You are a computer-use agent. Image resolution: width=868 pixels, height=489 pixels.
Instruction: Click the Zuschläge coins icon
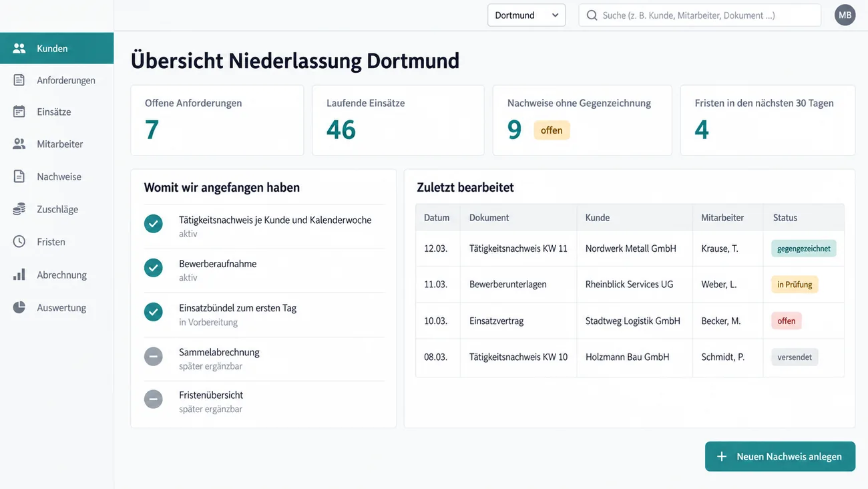click(19, 209)
